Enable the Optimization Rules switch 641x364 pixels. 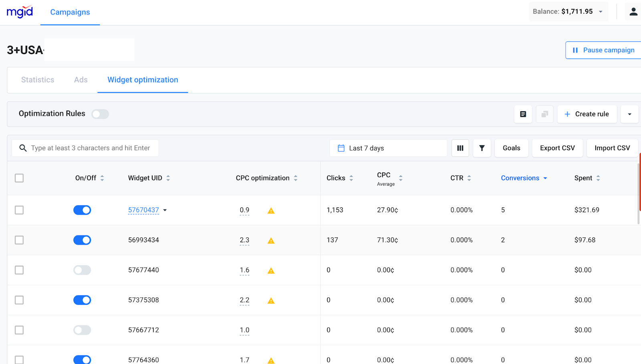coord(100,114)
